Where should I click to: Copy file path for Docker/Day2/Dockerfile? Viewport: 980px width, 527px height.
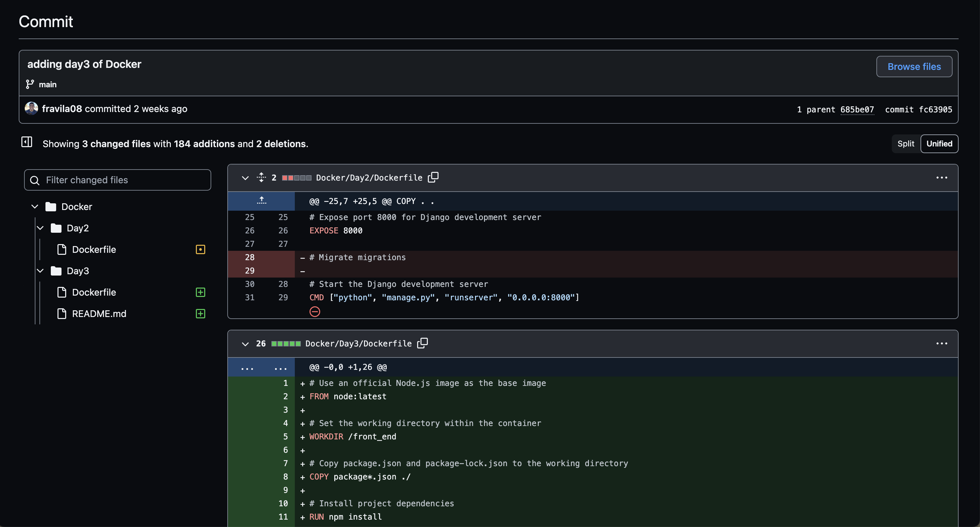(x=433, y=177)
